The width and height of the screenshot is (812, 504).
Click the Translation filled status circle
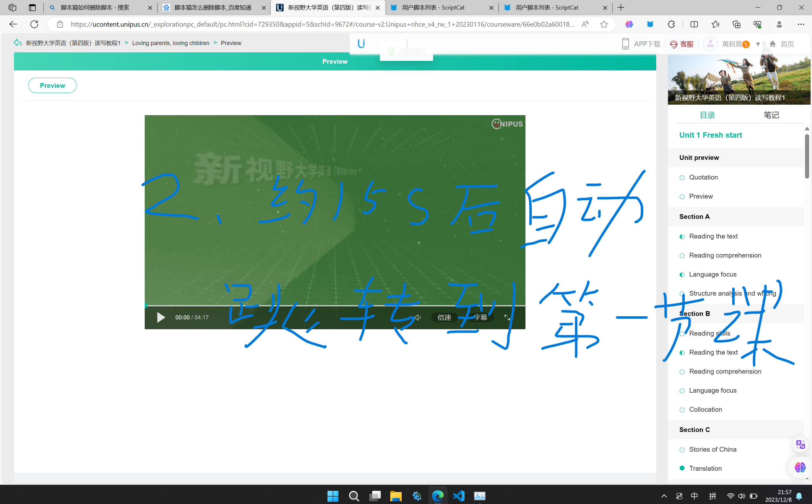pos(682,468)
